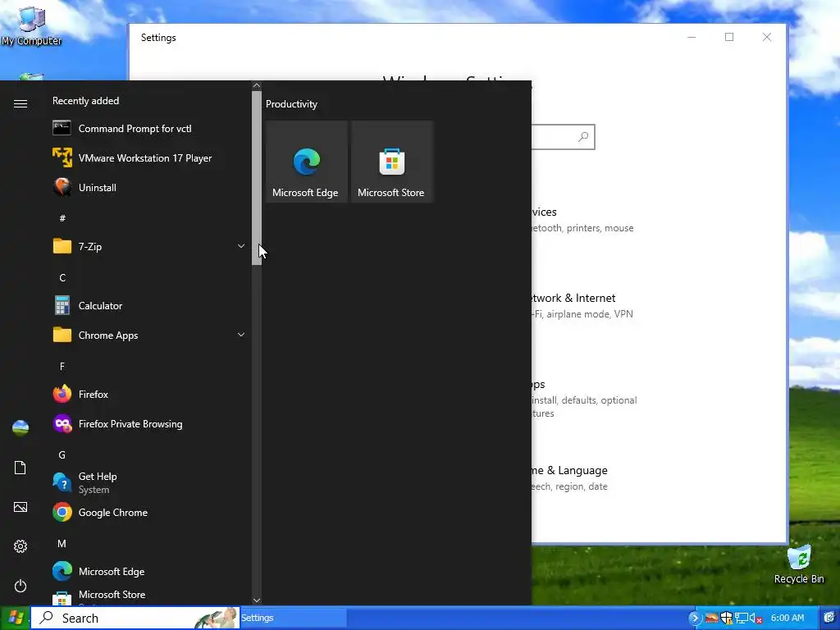This screenshot has height=630, width=840.
Task: Click the network tray icon
Action: 742,619
